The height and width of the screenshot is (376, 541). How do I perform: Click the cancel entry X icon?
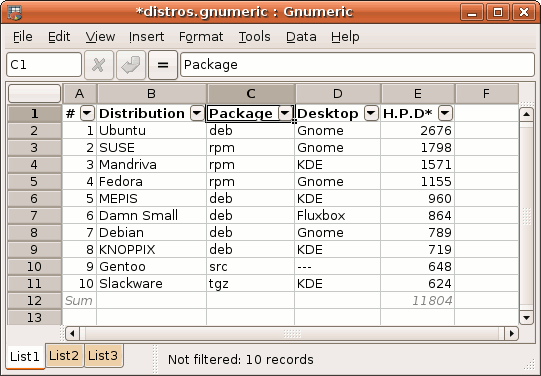[99, 65]
